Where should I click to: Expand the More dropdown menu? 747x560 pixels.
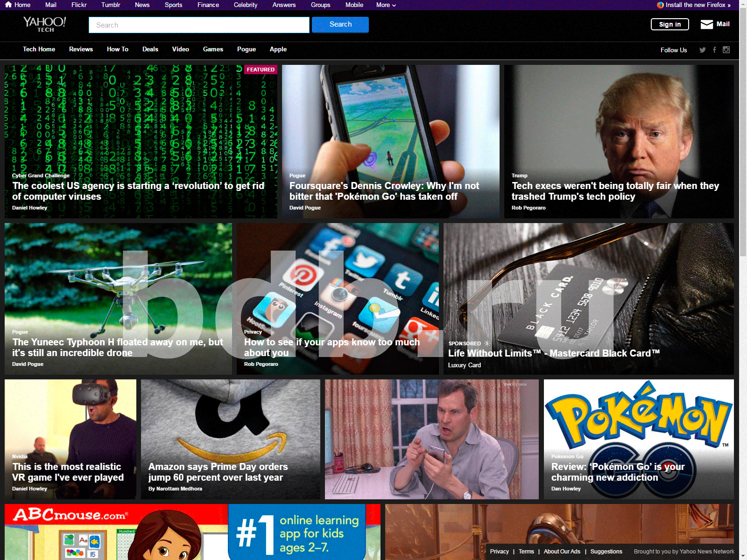coord(386,5)
